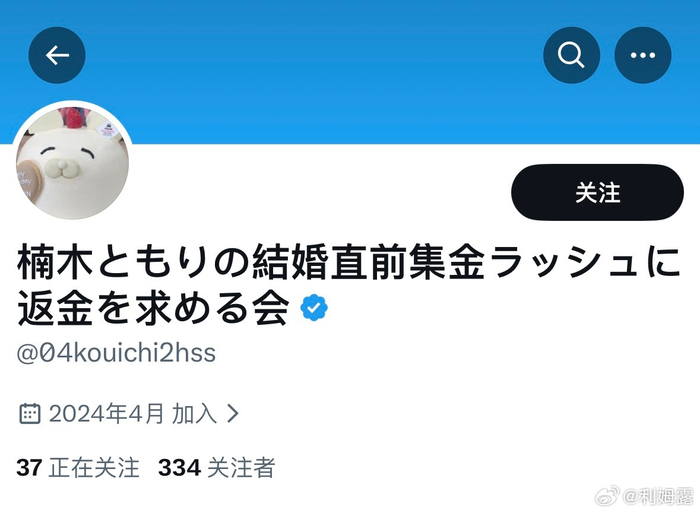Tap the blue verified checkmark badge
The width and height of the screenshot is (700, 513).
(x=314, y=307)
